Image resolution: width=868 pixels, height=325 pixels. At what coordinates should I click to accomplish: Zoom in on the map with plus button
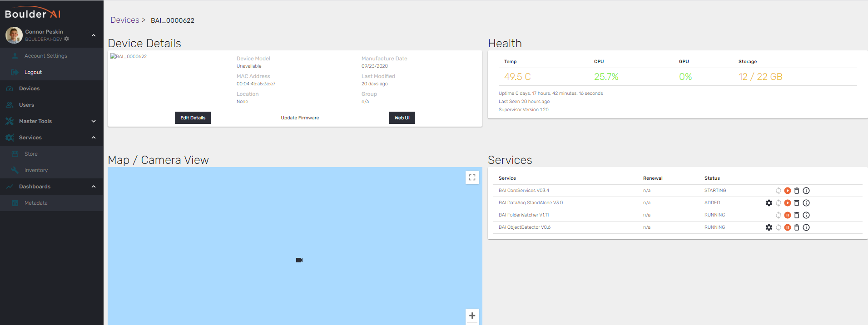point(472,315)
